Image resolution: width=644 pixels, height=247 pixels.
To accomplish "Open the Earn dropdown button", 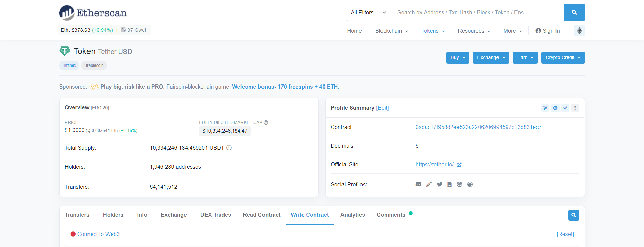I will (525, 58).
